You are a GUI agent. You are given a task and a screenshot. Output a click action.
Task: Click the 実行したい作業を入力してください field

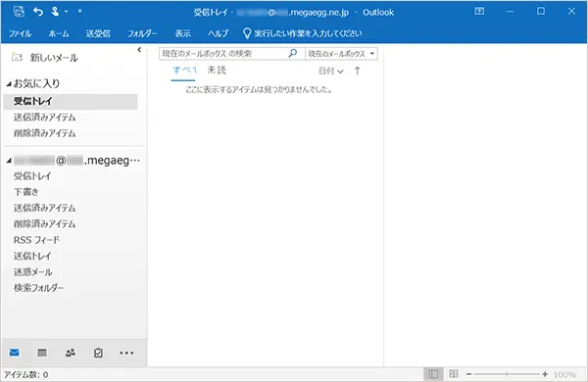point(309,33)
